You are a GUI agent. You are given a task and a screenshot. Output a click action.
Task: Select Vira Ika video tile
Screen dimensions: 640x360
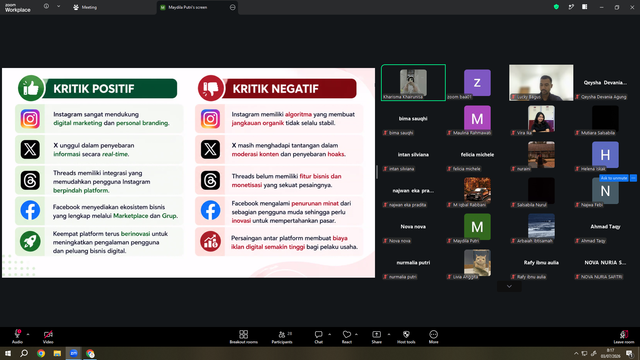(541, 119)
